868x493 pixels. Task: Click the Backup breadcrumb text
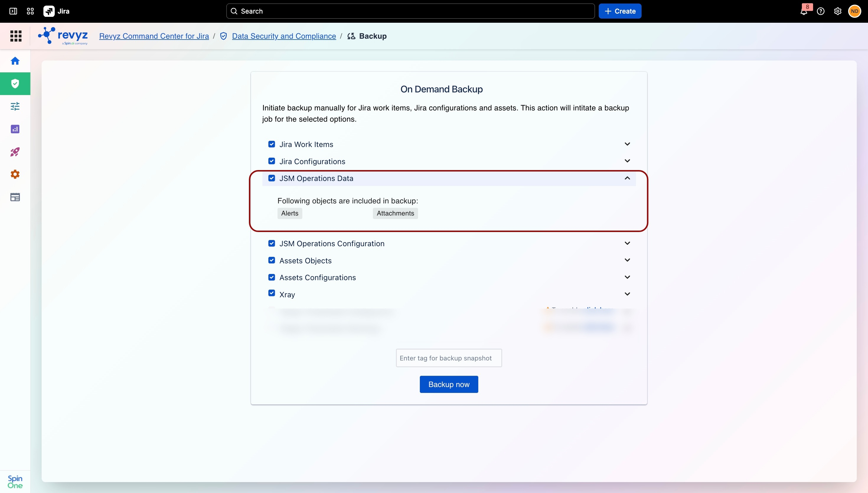(x=373, y=36)
